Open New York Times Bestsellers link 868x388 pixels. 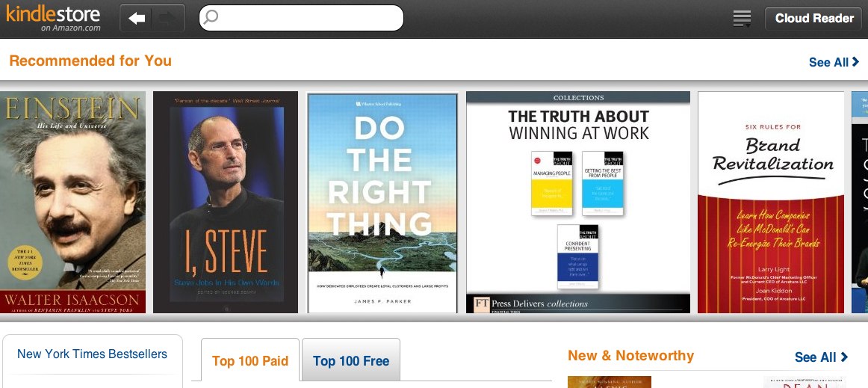[92, 354]
